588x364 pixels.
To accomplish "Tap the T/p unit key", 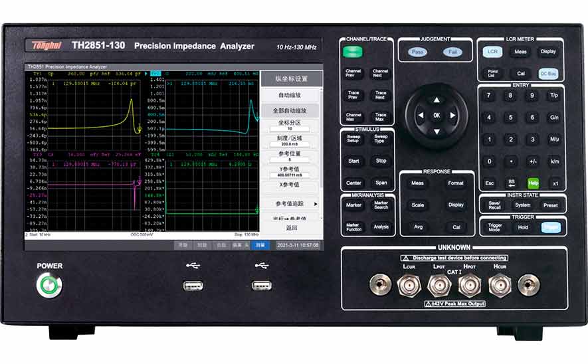I will pos(554,96).
